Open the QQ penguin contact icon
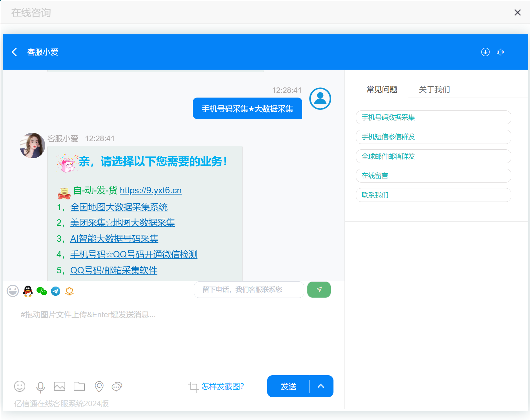 click(x=28, y=291)
